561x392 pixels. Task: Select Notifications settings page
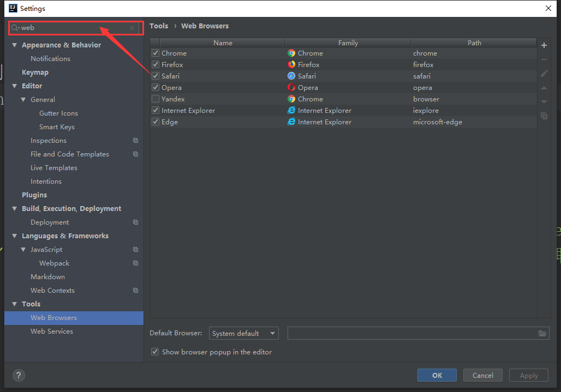[x=50, y=58]
